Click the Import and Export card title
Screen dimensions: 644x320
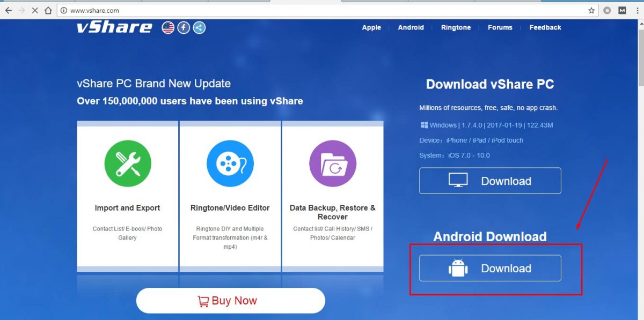pos(128,208)
